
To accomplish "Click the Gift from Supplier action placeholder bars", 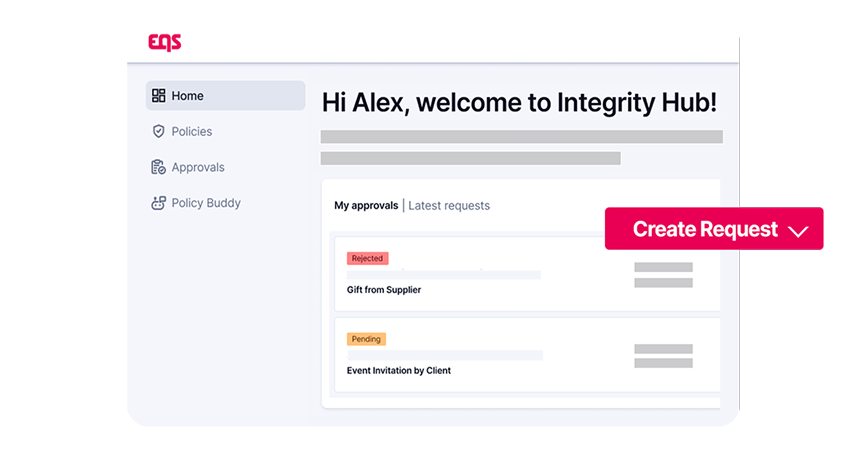I will point(663,275).
